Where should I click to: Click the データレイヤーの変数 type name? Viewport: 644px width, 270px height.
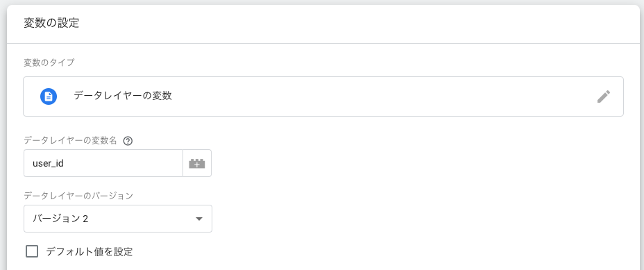(123, 96)
